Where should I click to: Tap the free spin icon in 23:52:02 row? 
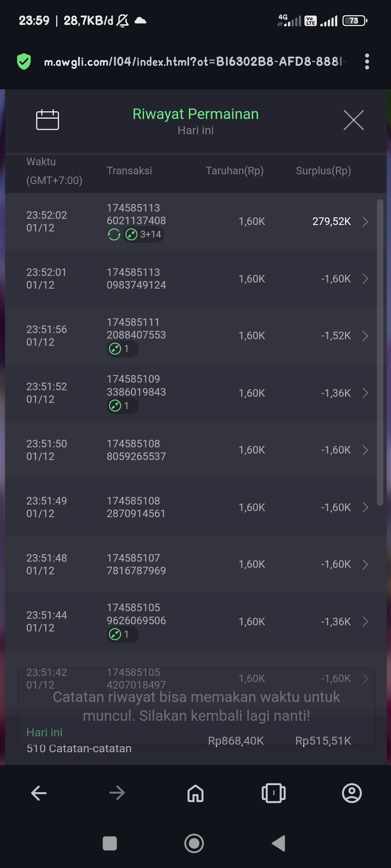[114, 234]
